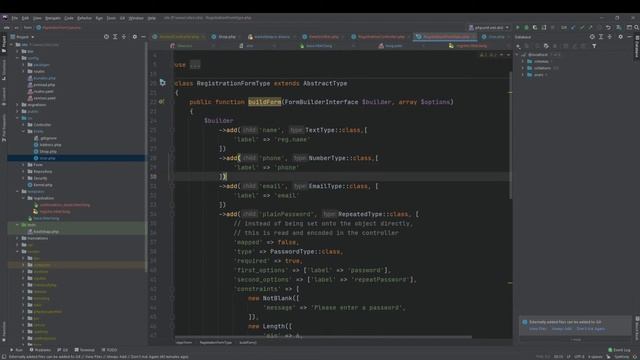
Task: Click the run with coverage icon
Action: 535,27
